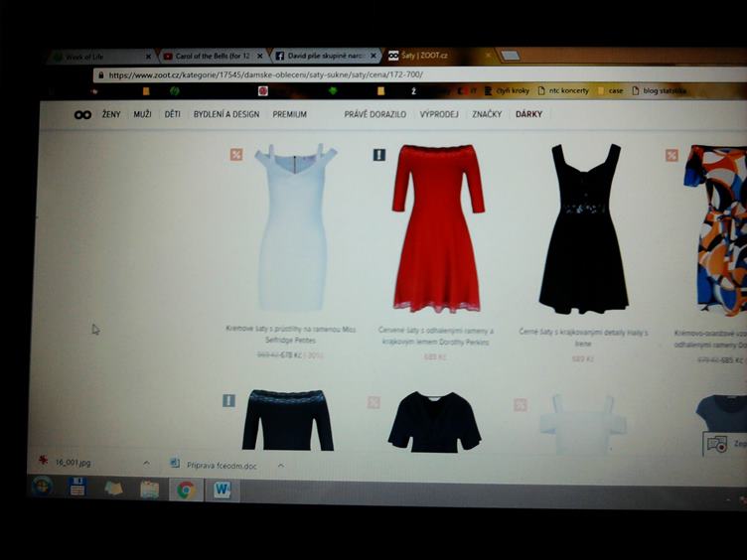
Task: Expand options for 16_001.jpg download
Action: click(x=146, y=463)
